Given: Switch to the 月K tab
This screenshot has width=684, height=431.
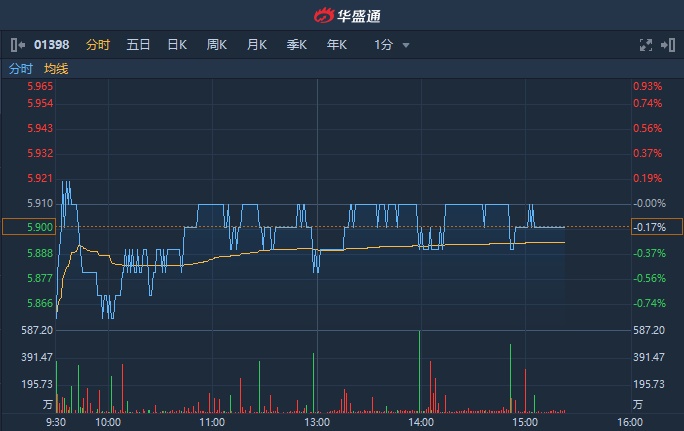Looking at the screenshot, I should [256, 45].
